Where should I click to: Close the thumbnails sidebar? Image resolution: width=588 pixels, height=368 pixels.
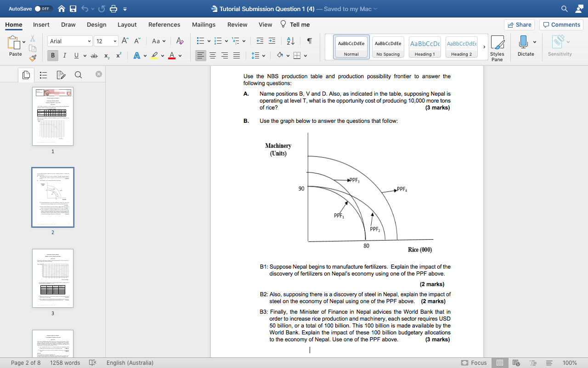coord(98,75)
